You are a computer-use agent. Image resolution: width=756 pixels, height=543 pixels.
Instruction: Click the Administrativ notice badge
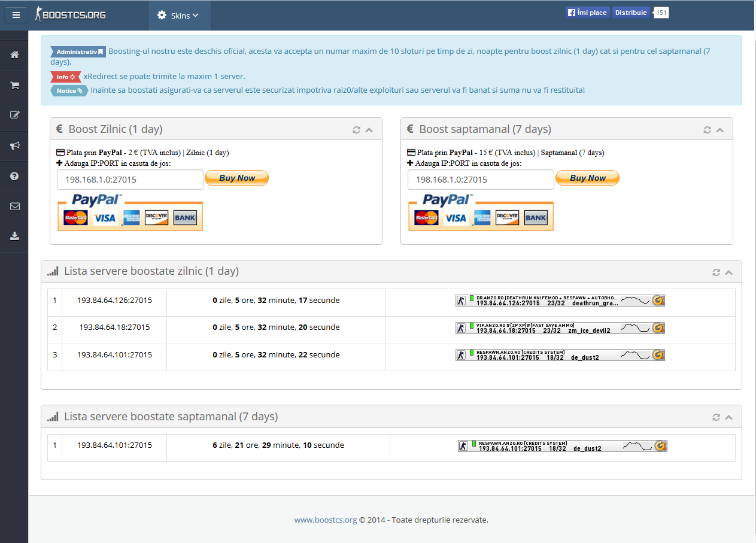78,52
